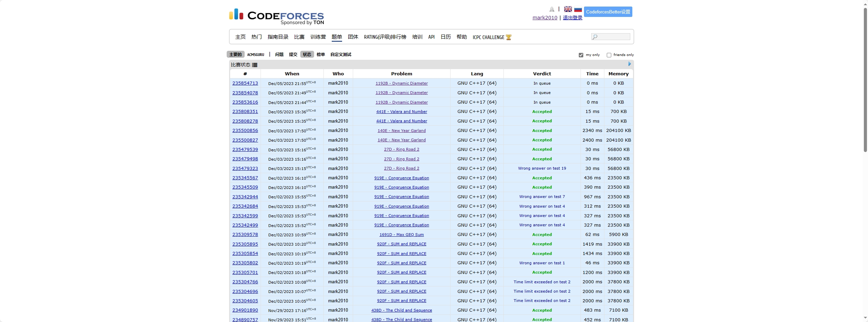
Task: Click the notification bell icon
Action: click(551, 9)
